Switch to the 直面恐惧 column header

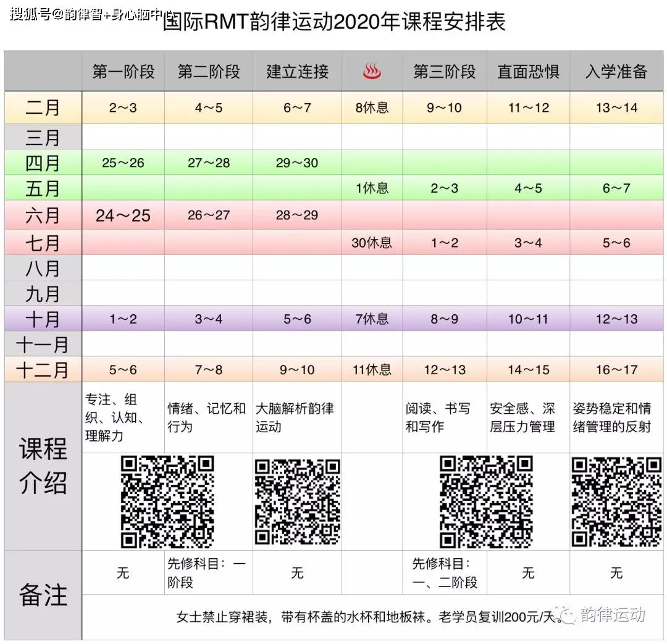click(x=527, y=70)
